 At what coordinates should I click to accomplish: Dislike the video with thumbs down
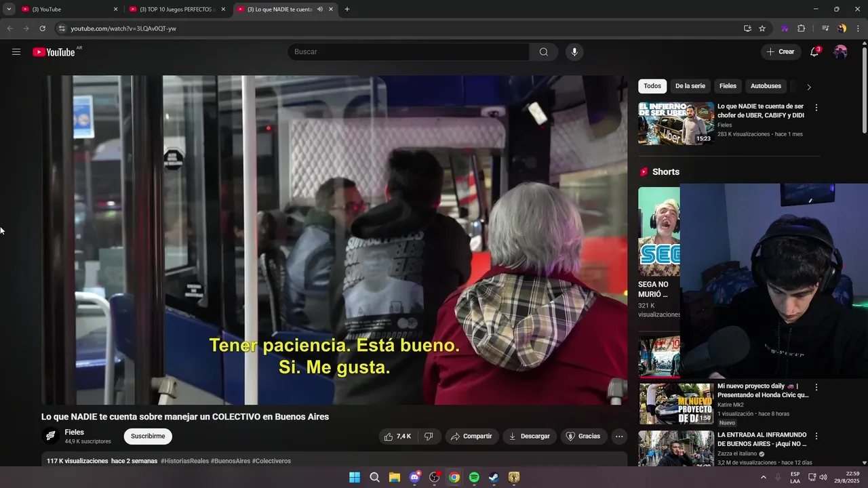pyautogui.click(x=429, y=436)
